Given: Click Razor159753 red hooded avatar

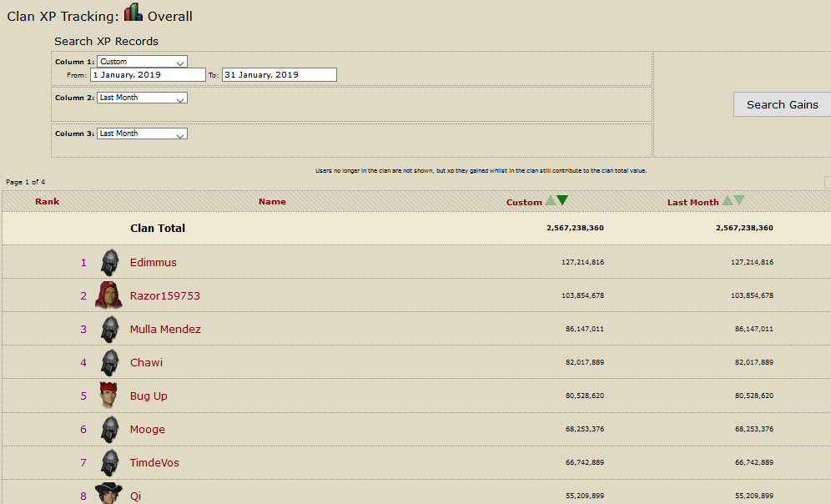Looking at the screenshot, I should tap(108, 295).
